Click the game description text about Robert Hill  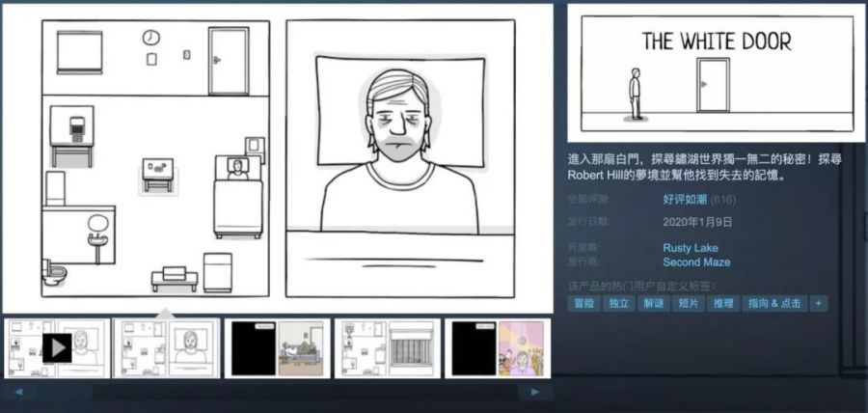pyautogui.click(x=705, y=167)
